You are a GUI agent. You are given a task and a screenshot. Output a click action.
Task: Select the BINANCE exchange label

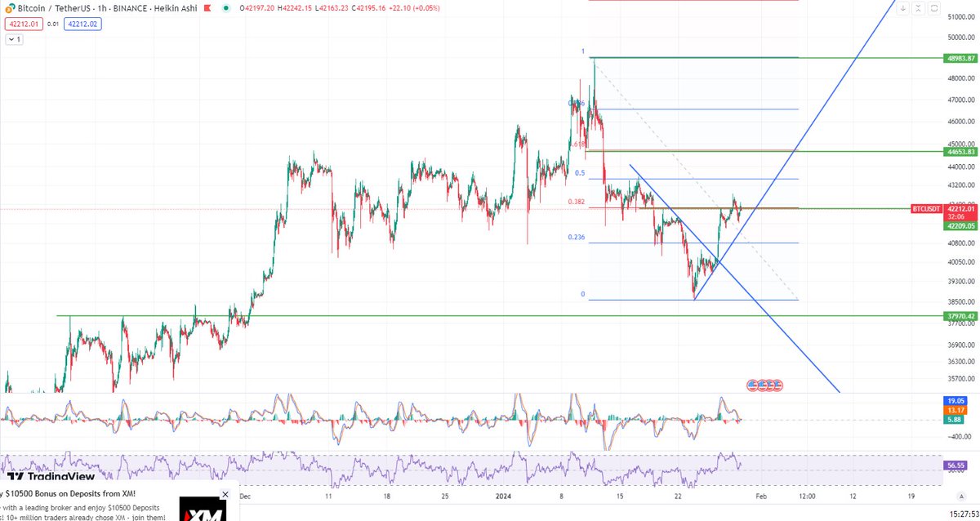click(130, 8)
